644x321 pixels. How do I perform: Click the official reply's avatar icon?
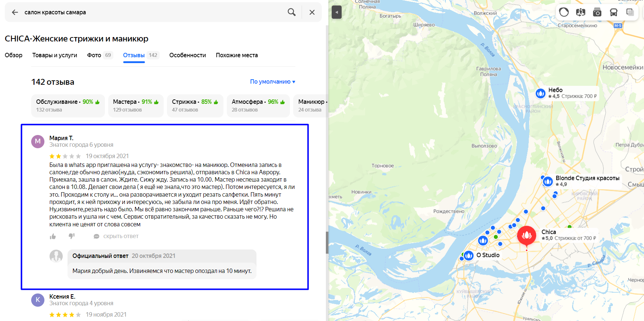pyautogui.click(x=56, y=256)
